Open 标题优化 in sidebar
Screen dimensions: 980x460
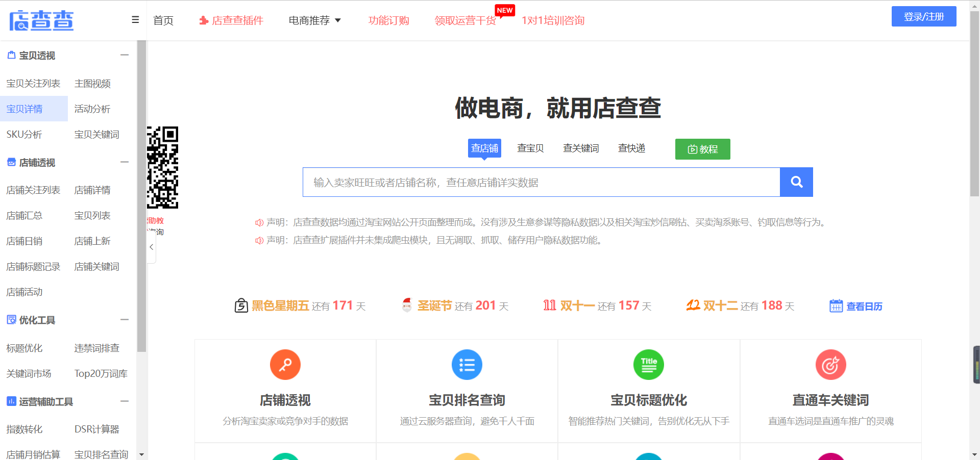24,348
